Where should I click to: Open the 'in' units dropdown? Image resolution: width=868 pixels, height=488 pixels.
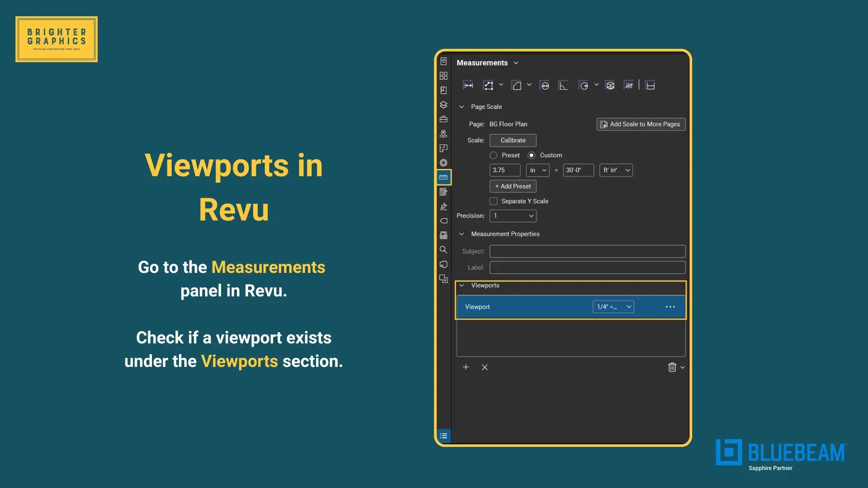538,170
